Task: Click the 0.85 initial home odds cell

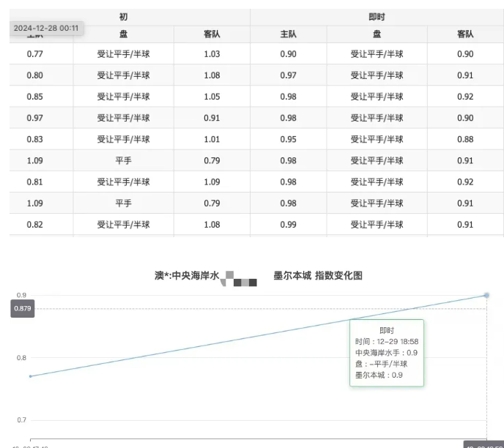Action: coord(35,97)
